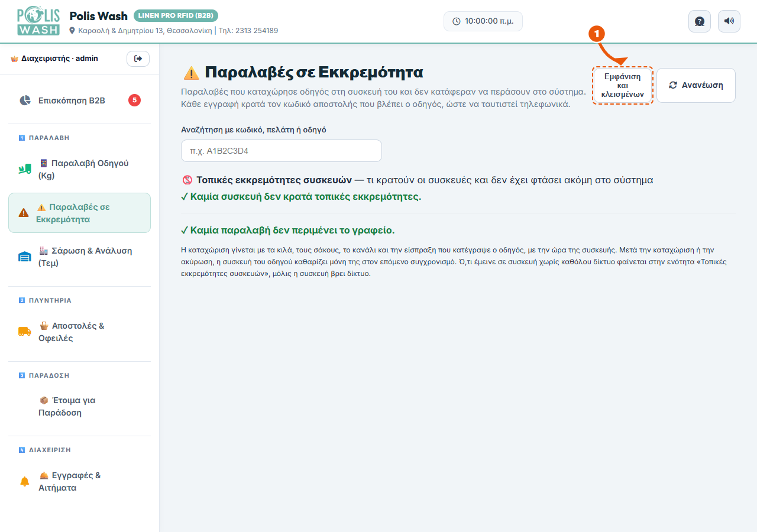Viewport: 757px width, 532px height.
Task: Click the blue warehouse scanning icon
Action: pos(24,257)
